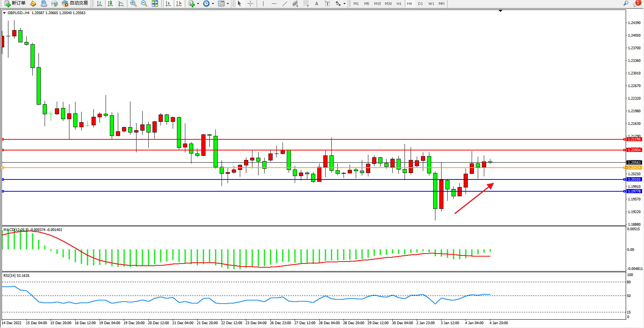The image size is (644, 328).
Task: Open the indicators list dropdown arrow
Action: click(198, 4)
